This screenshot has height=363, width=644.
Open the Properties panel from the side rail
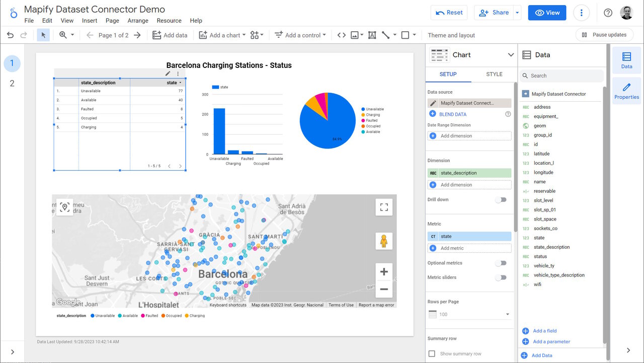626,91
